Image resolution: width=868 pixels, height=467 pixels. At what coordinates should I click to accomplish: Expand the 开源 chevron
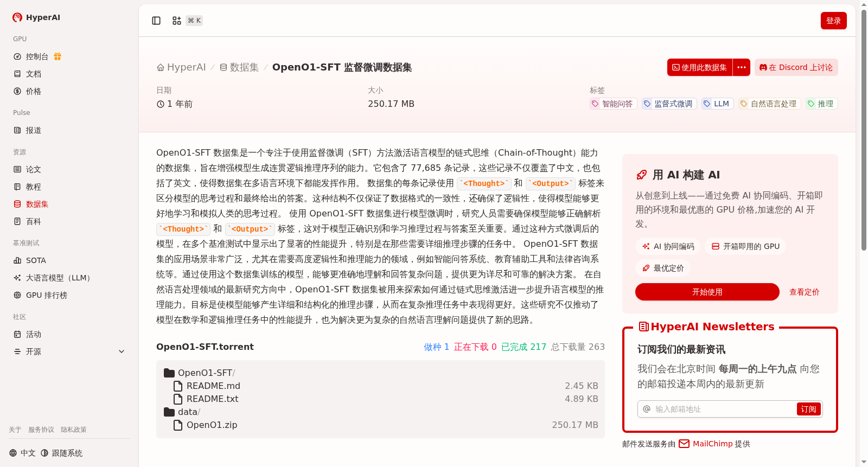click(122, 351)
